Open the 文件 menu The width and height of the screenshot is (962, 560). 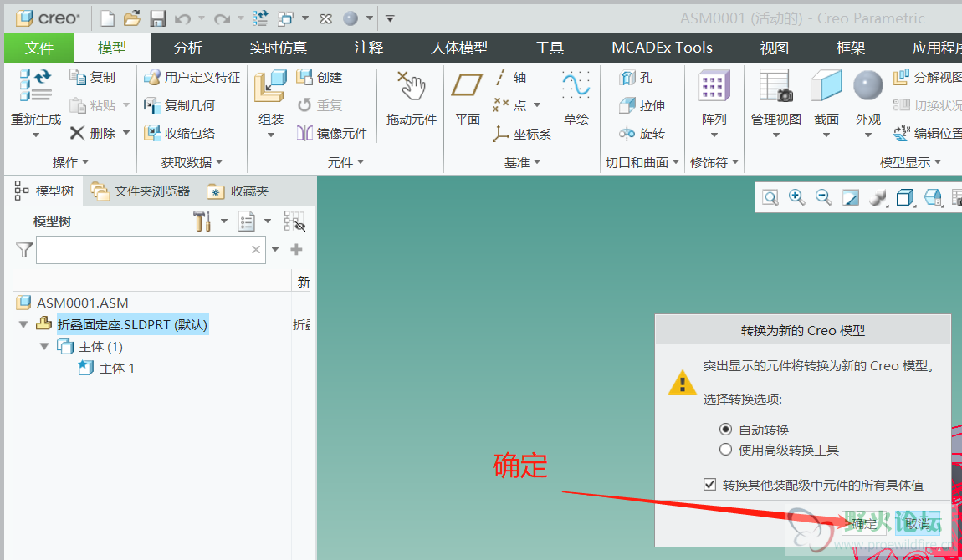(x=39, y=48)
